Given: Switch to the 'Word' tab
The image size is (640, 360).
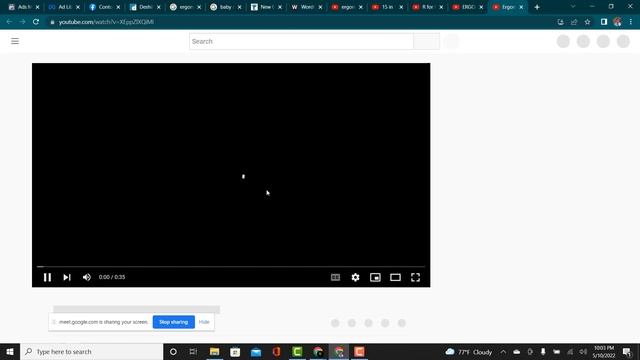Looking at the screenshot, I should pyautogui.click(x=306, y=7).
